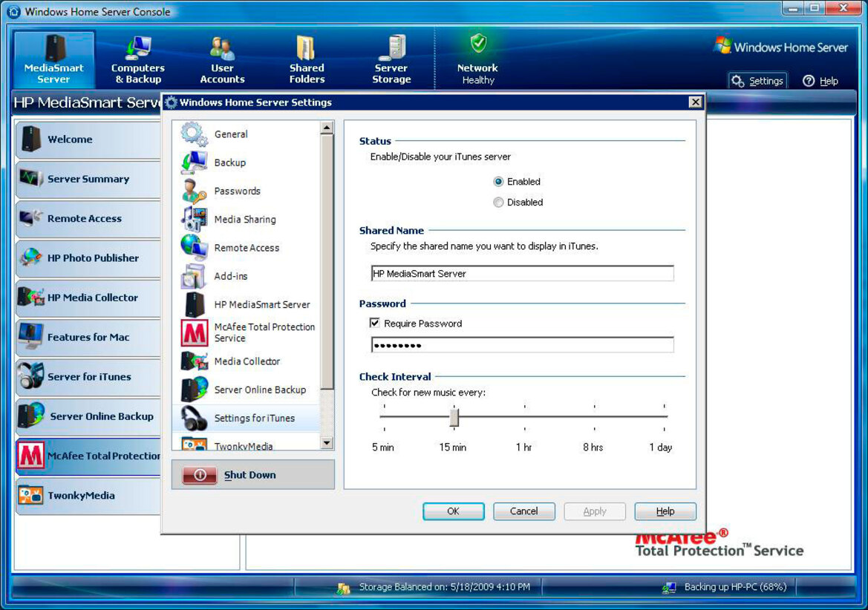The image size is (868, 610).
Task: Click the settings list scrollbar thumb
Action: [x=327, y=262]
